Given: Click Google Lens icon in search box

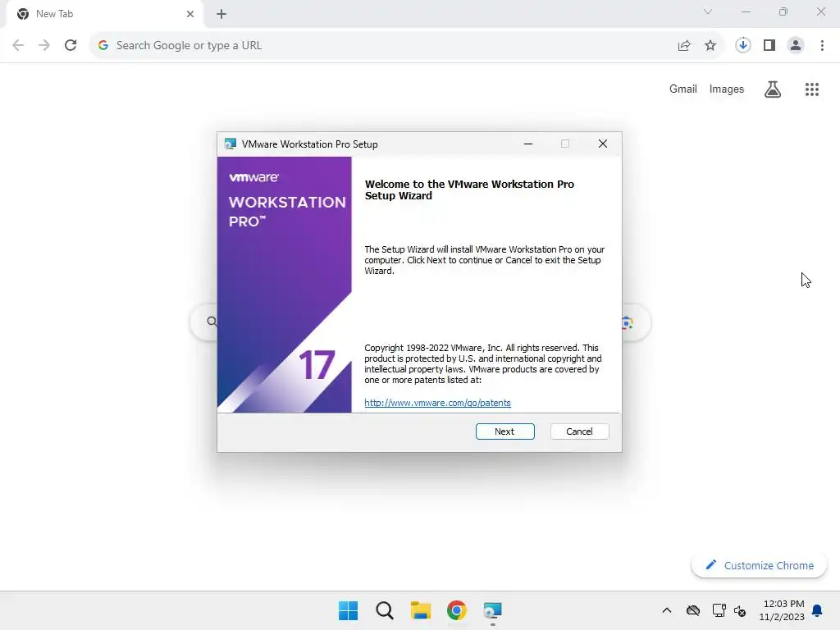Looking at the screenshot, I should pos(628,322).
